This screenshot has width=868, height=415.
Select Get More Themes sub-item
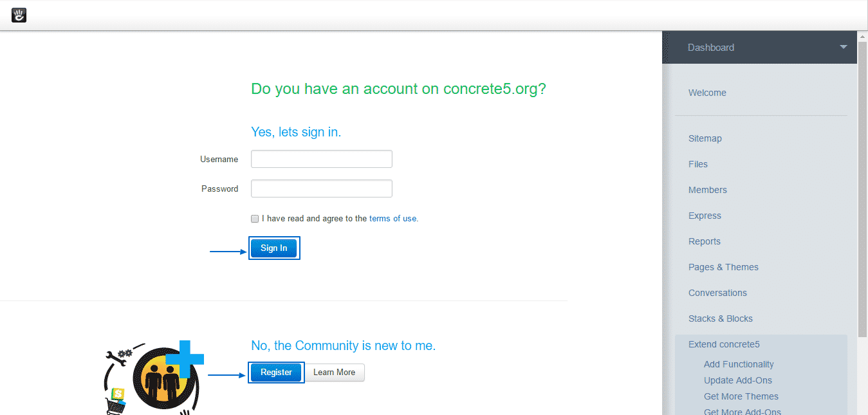tap(741, 396)
